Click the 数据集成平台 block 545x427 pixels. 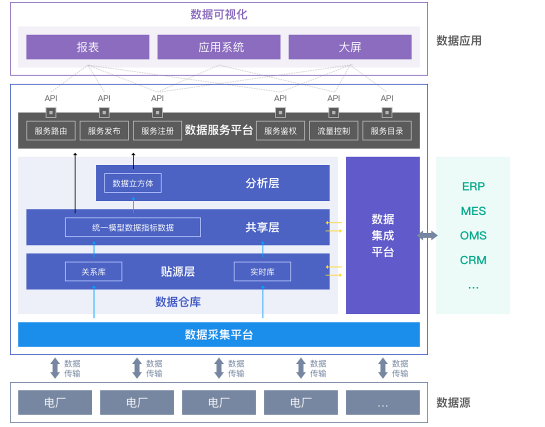click(x=383, y=235)
